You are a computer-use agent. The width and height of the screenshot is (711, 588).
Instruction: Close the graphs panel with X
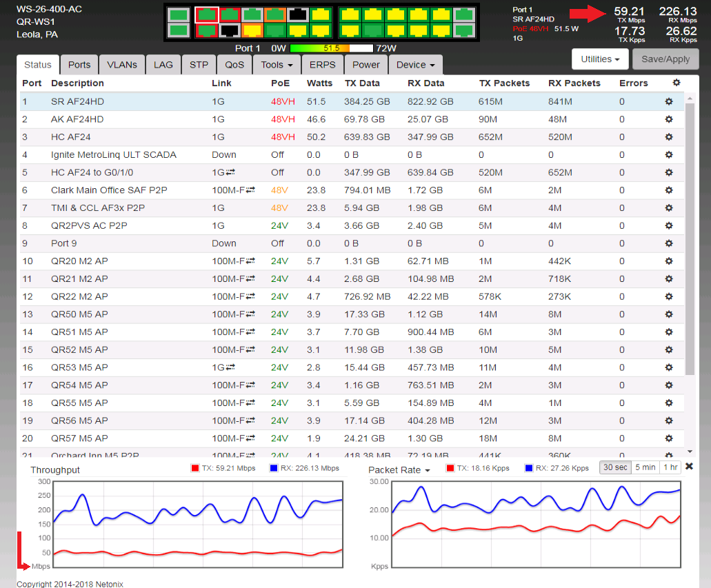pos(689,467)
